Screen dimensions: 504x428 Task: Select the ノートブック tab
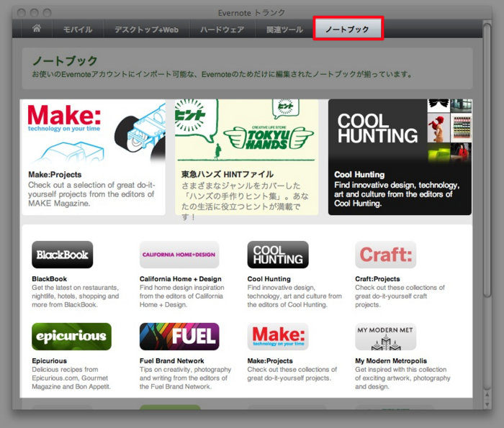click(348, 29)
